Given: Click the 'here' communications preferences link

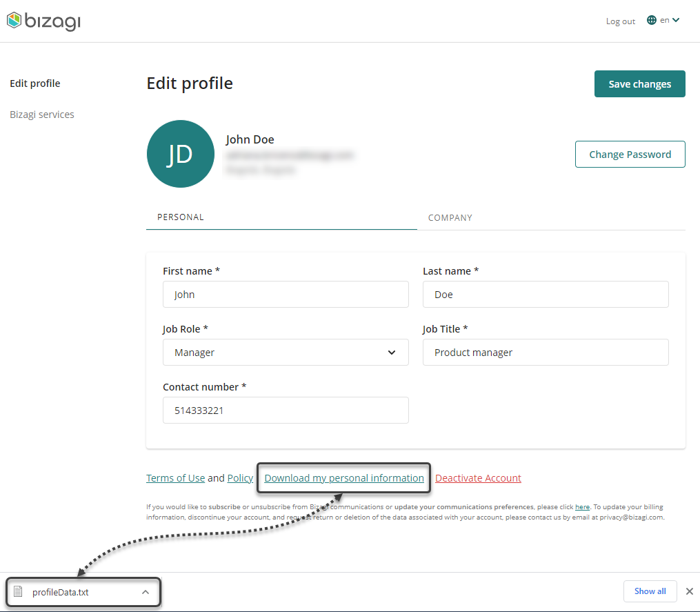Looking at the screenshot, I should [x=582, y=507].
